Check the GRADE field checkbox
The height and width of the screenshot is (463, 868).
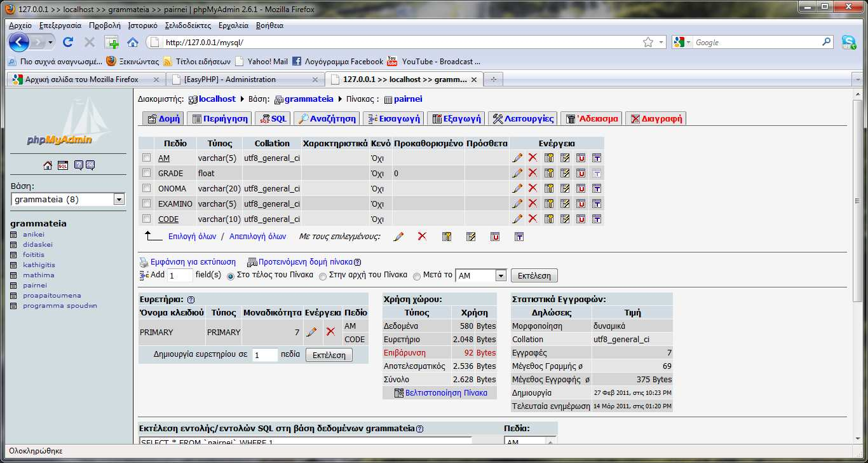pyautogui.click(x=147, y=173)
